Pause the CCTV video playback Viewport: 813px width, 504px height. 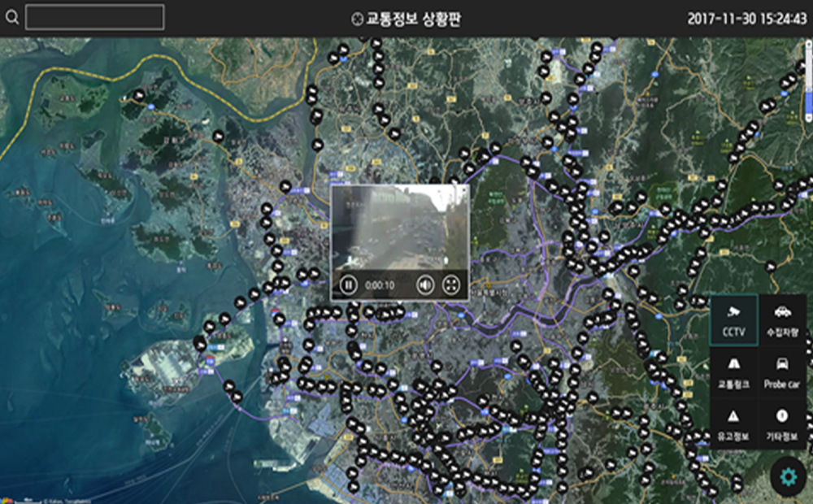(347, 285)
